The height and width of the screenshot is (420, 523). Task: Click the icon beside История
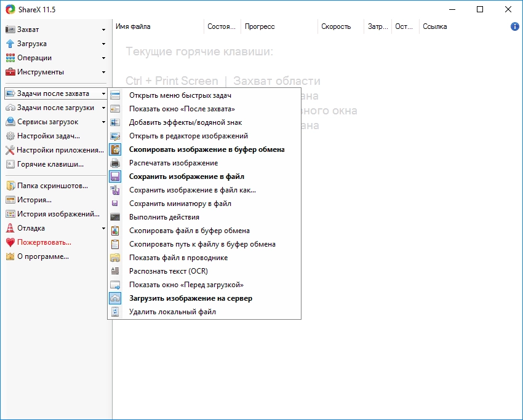coord(10,200)
